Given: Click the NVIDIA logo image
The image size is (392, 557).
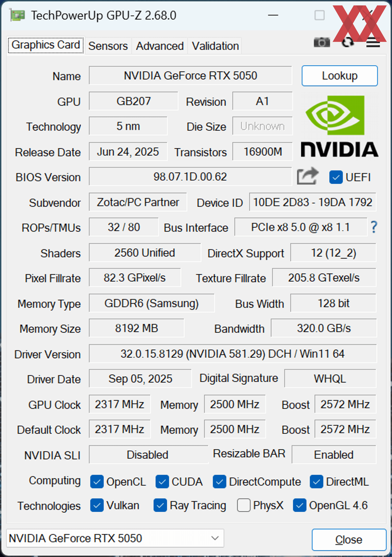Looking at the screenshot, I should click(x=339, y=126).
